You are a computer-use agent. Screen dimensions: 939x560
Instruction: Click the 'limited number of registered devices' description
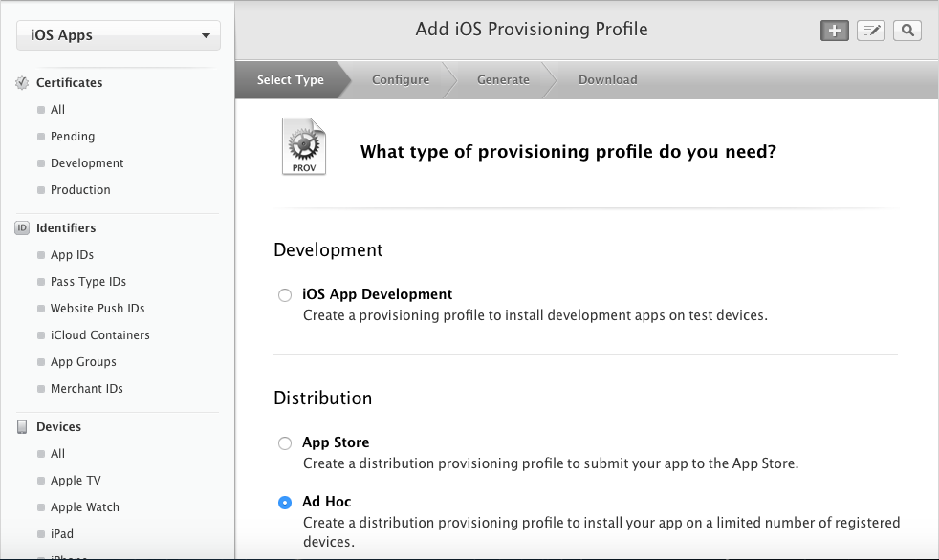[601, 532]
